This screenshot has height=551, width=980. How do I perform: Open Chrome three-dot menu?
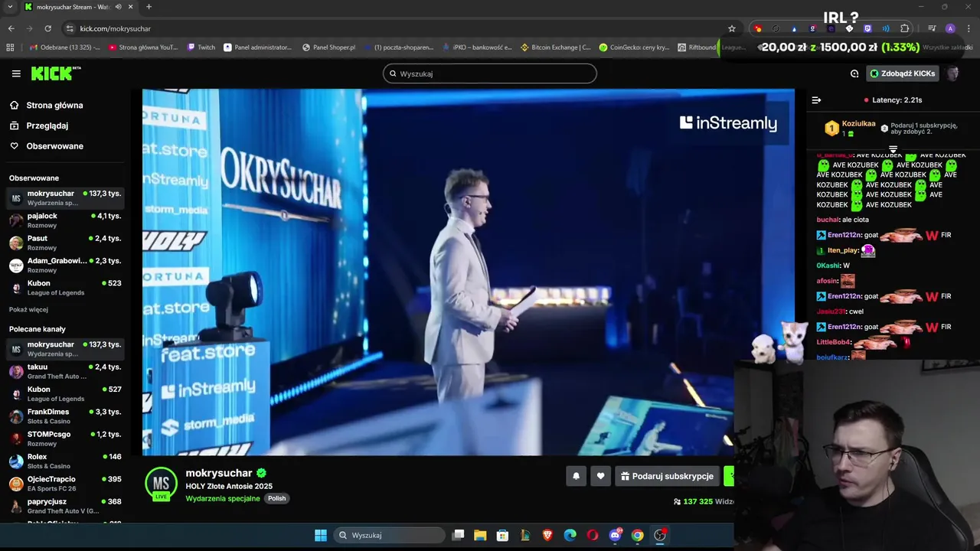click(968, 28)
